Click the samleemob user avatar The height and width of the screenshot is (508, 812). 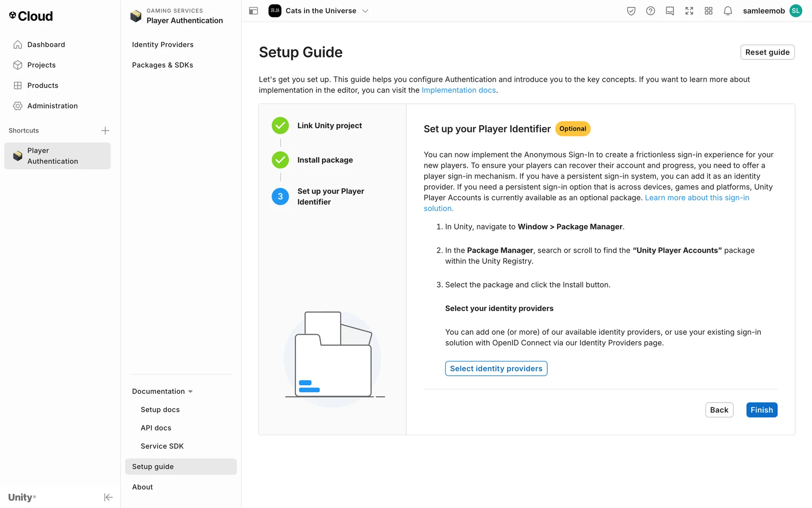pos(796,11)
